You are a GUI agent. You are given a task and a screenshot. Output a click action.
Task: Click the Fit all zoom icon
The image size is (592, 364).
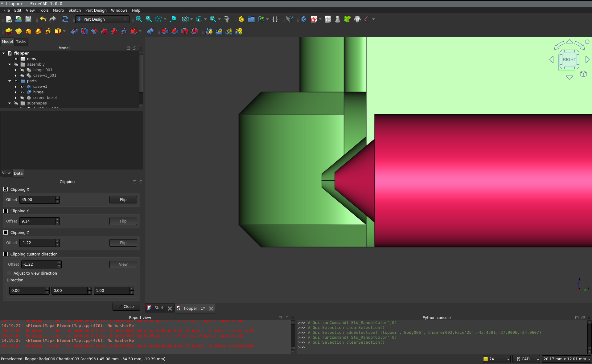click(139, 19)
